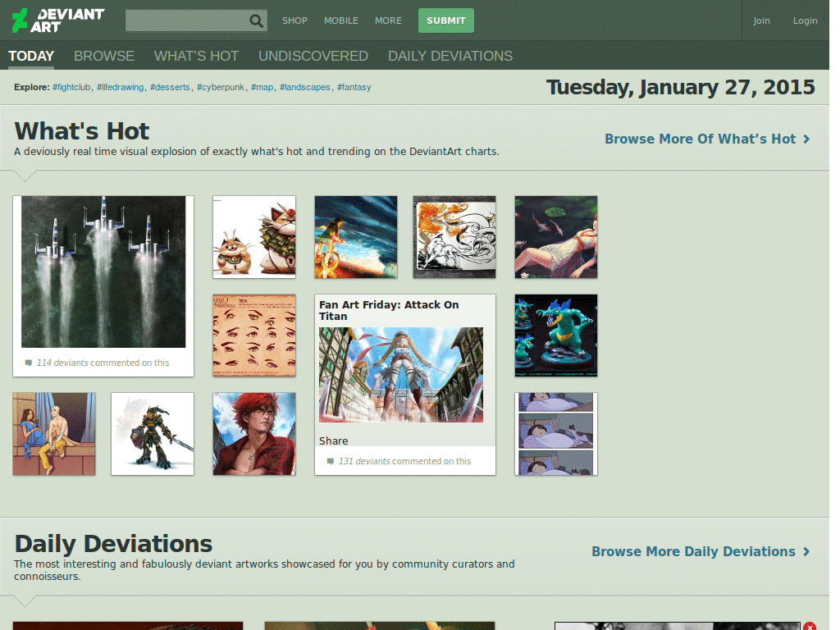Click the green Submit button
The height and width of the screenshot is (630, 840).
point(445,21)
